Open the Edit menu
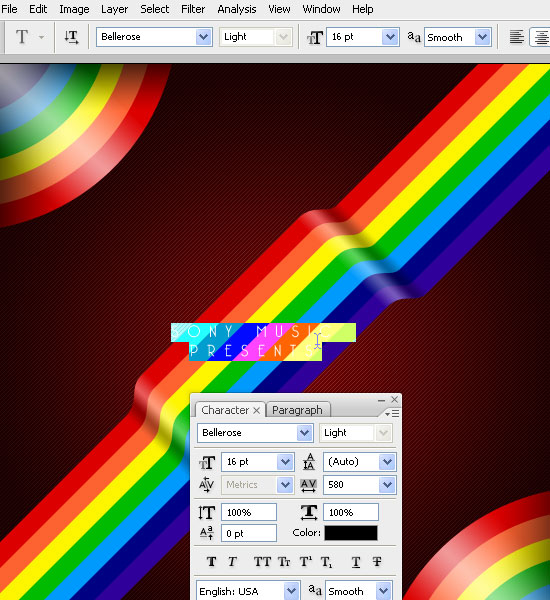This screenshot has height=600, width=550. coord(38,9)
